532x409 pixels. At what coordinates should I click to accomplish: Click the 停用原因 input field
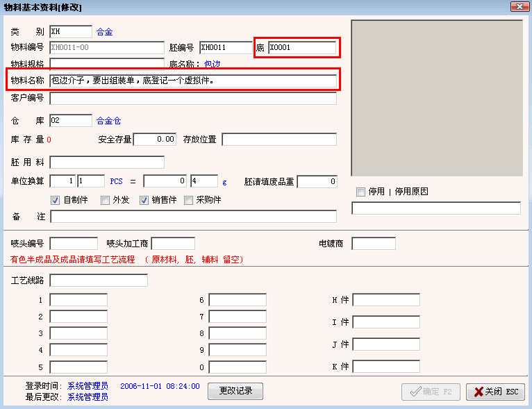(436, 208)
